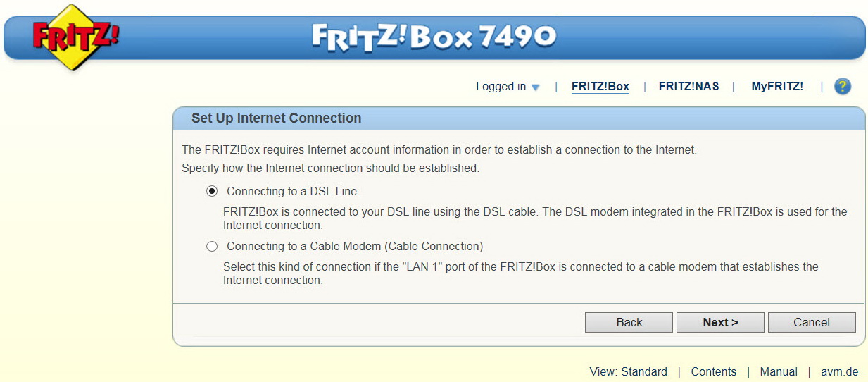Click the blue arrow beside Logged in

point(535,87)
